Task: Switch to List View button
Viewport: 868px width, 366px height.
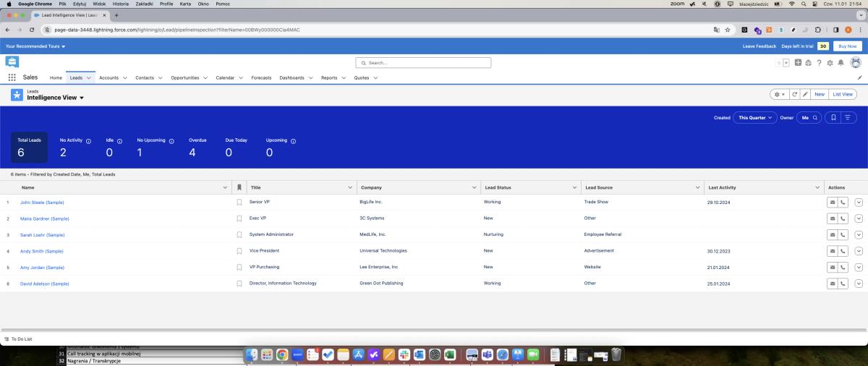Action: coord(843,94)
